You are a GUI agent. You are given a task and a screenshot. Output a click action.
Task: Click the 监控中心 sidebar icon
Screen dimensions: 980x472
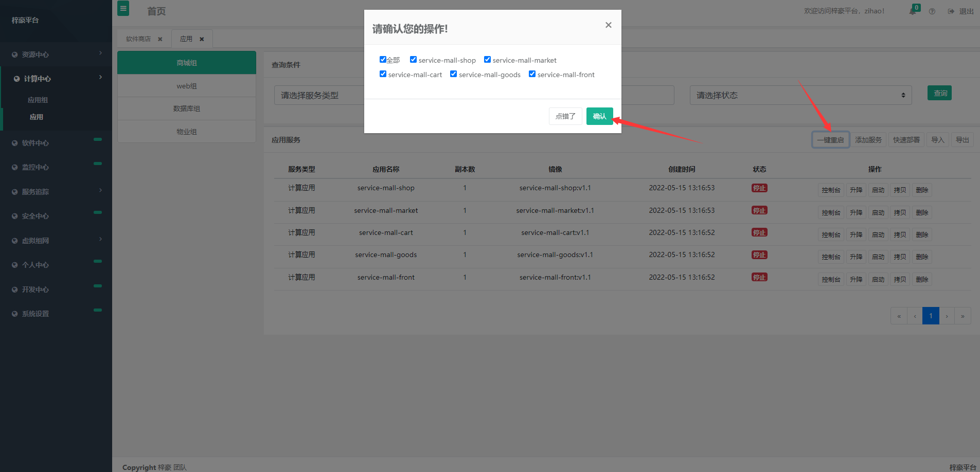[x=15, y=167]
